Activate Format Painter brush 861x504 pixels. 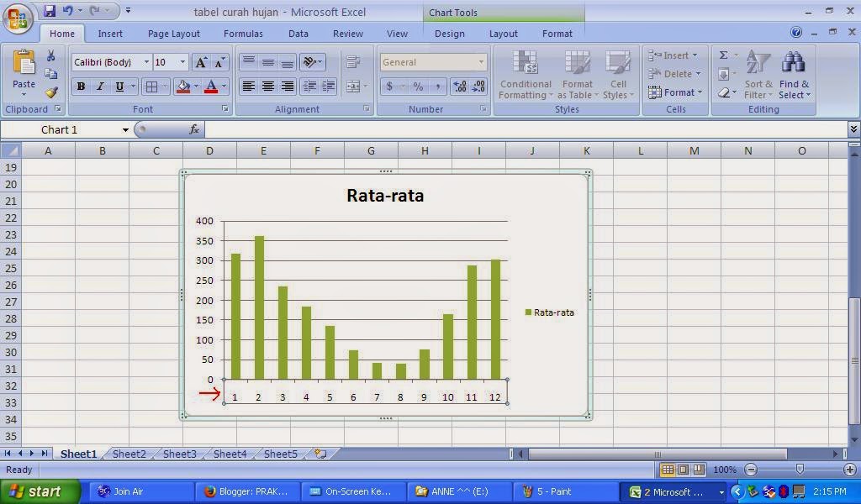(51, 92)
